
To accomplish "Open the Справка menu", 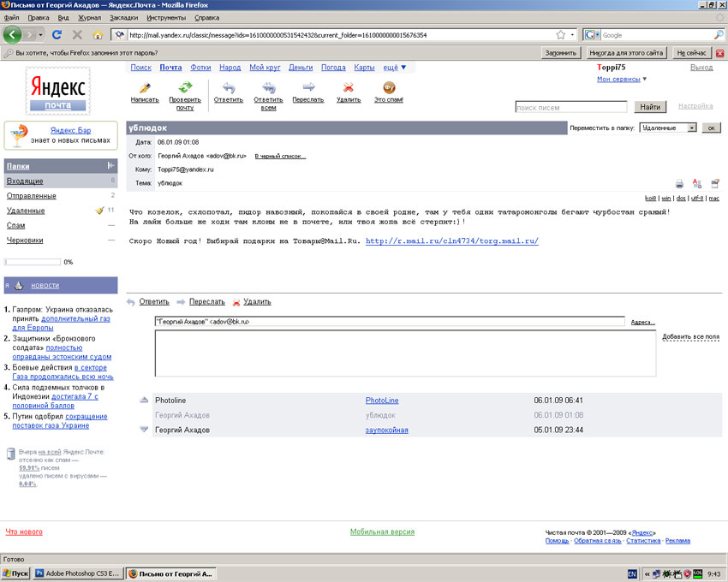I will (206, 18).
